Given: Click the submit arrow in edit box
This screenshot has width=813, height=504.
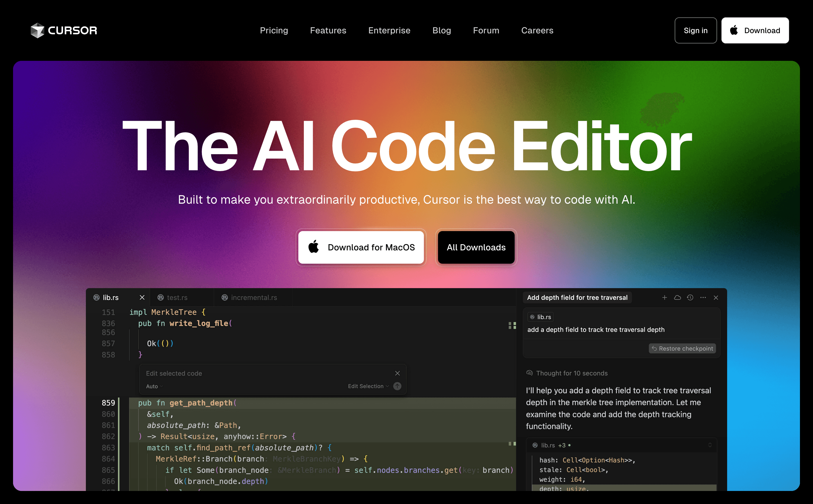Looking at the screenshot, I should click(397, 386).
